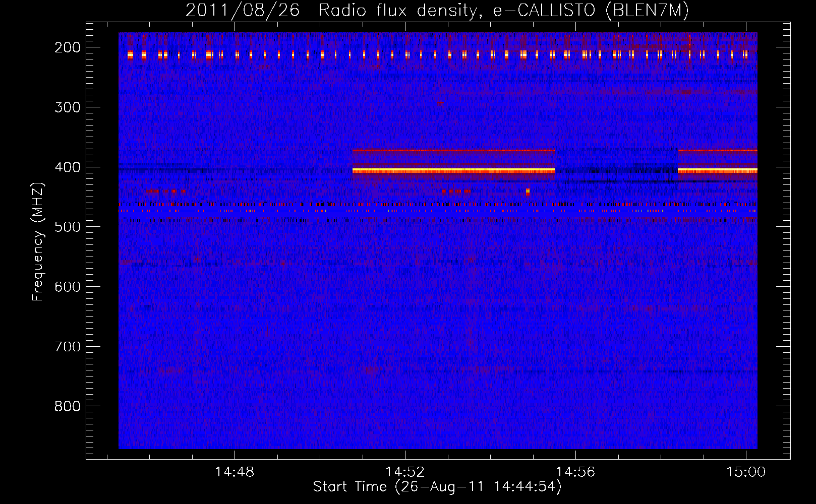Select the 800 frequency tick label
Screen dimensions: 816x504
click(x=68, y=406)
